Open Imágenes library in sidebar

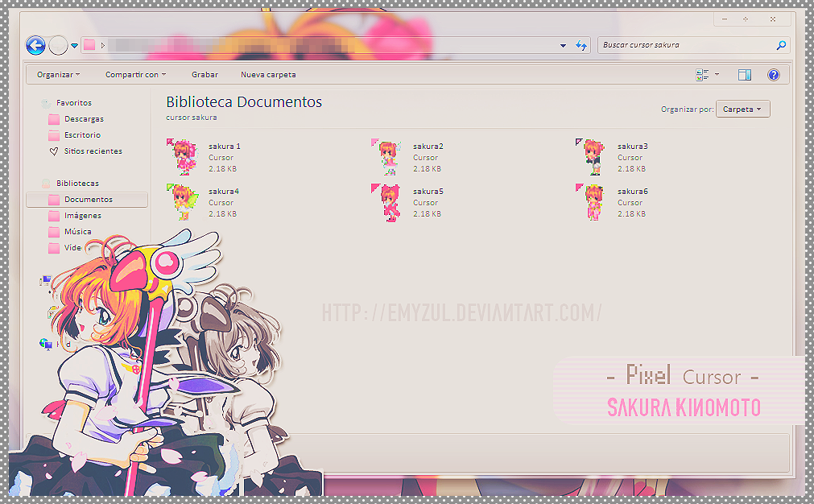(83, 216)
